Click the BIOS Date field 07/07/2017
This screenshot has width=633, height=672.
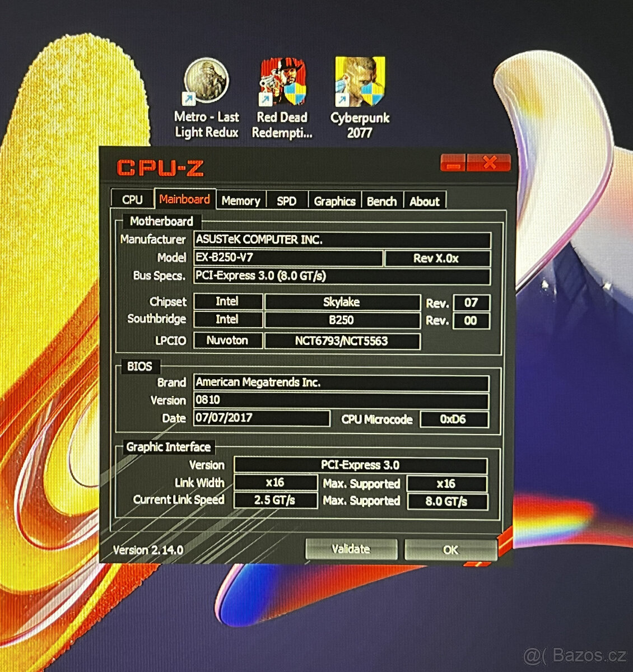point(262,418)
